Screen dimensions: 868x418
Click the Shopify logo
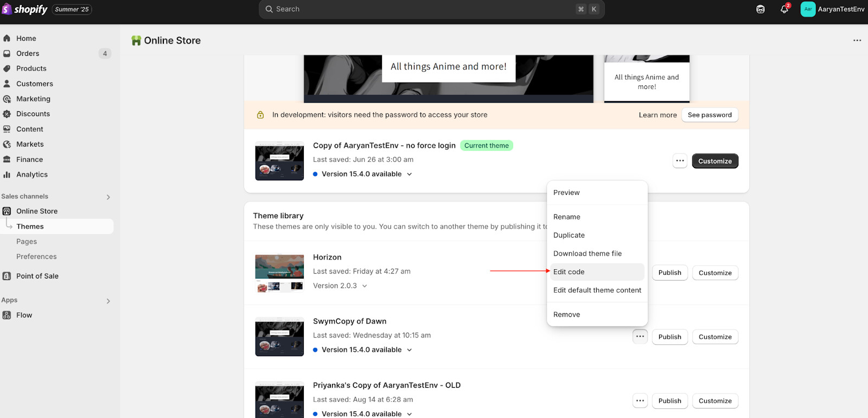pos(25,9)
